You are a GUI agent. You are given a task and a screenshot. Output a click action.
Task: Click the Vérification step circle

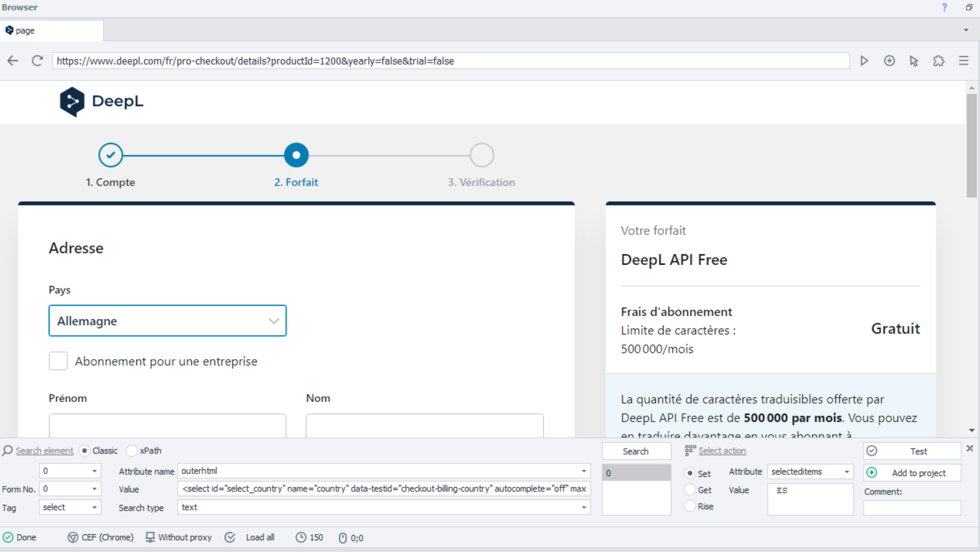(482, 155)
